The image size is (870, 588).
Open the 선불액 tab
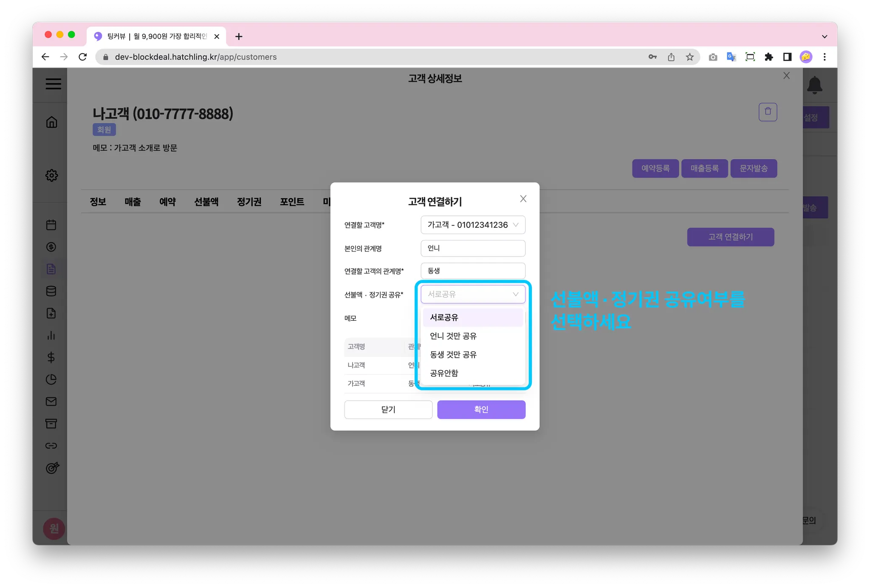(206, 202)
